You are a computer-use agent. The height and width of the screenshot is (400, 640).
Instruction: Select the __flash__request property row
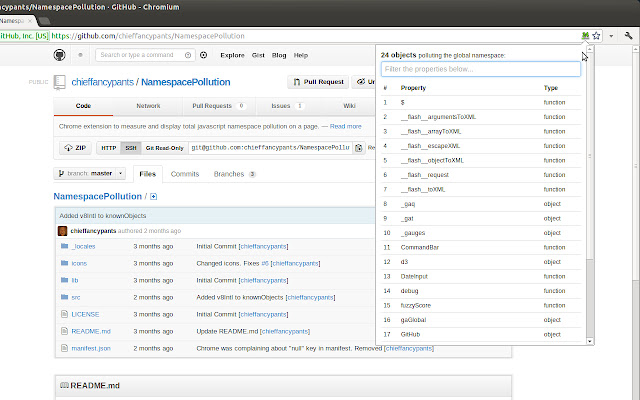(x=481, y=175)
